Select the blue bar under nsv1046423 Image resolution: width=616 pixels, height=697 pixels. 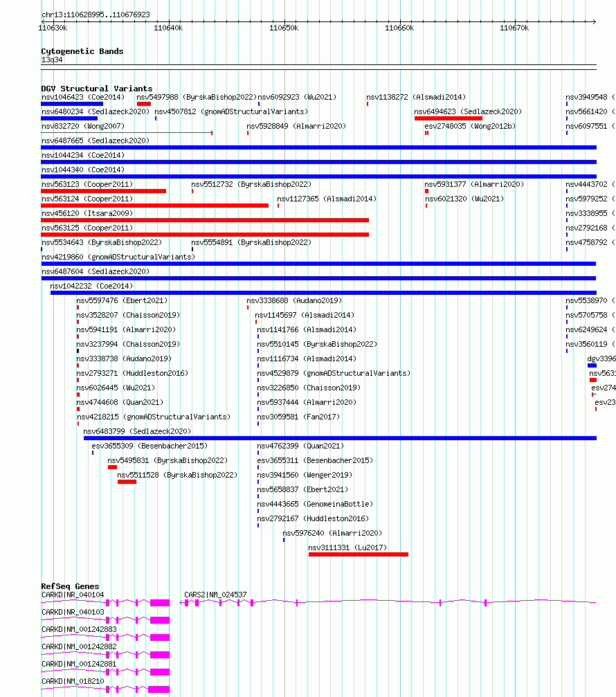[72, 104]
